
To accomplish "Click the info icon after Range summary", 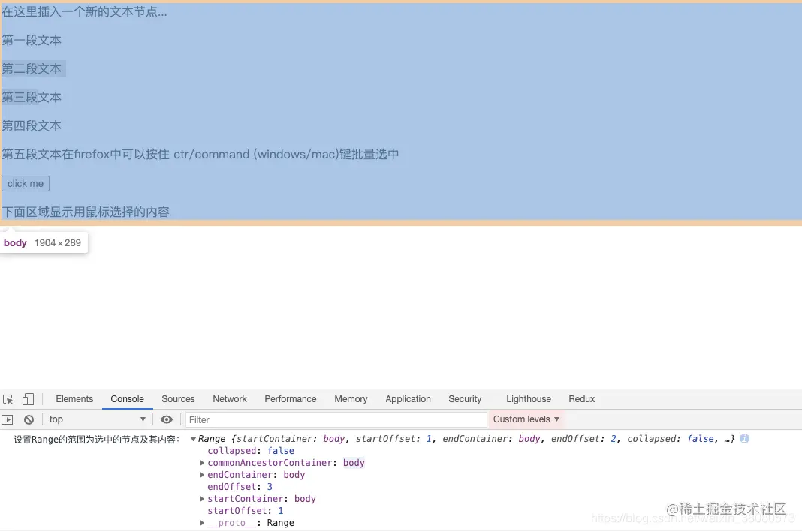I will (745, 438).
